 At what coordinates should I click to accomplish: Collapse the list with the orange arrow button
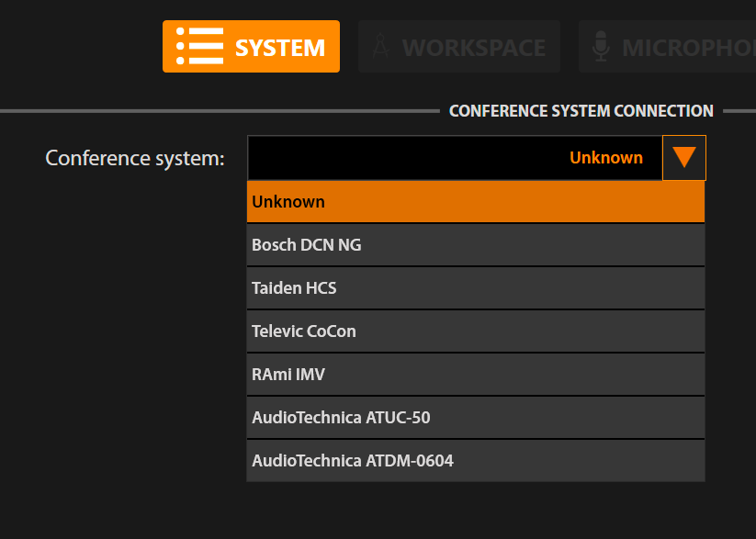click(683, 158)
